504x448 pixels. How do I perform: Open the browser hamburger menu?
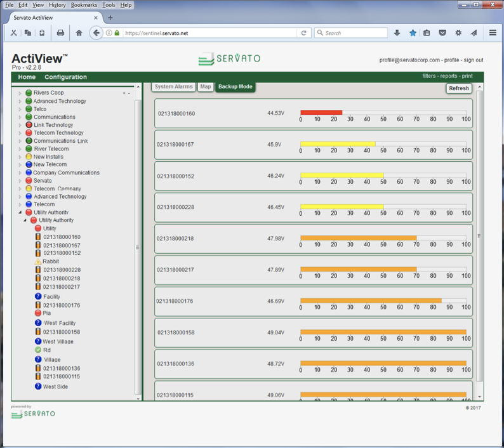[493, 33]
